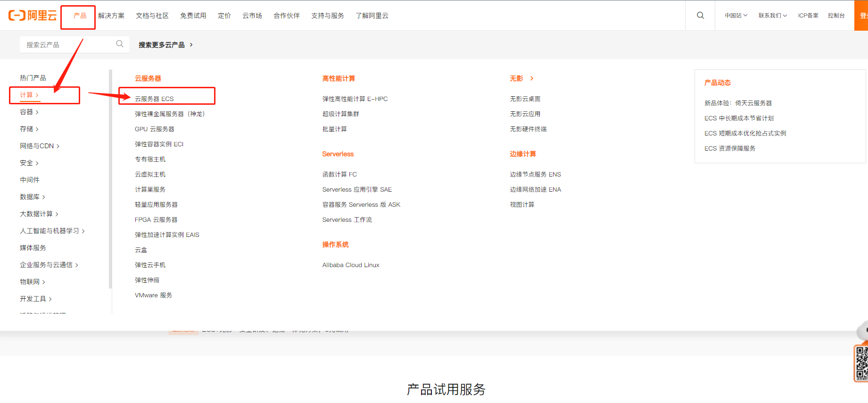The width and height of the screenshot is (868, 403).
Task: Open 弹性高性能计算 E-HPC link
Action: coord(355,99)
